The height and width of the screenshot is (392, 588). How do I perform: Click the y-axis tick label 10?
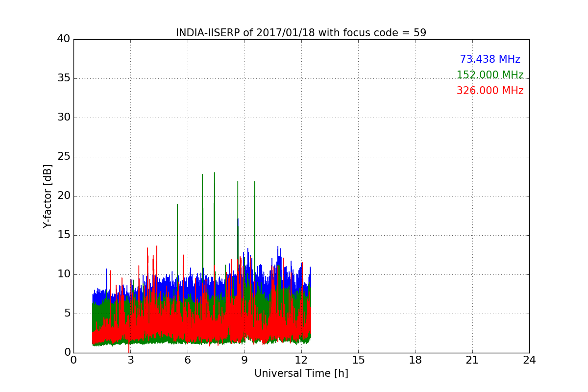(64, 274)
